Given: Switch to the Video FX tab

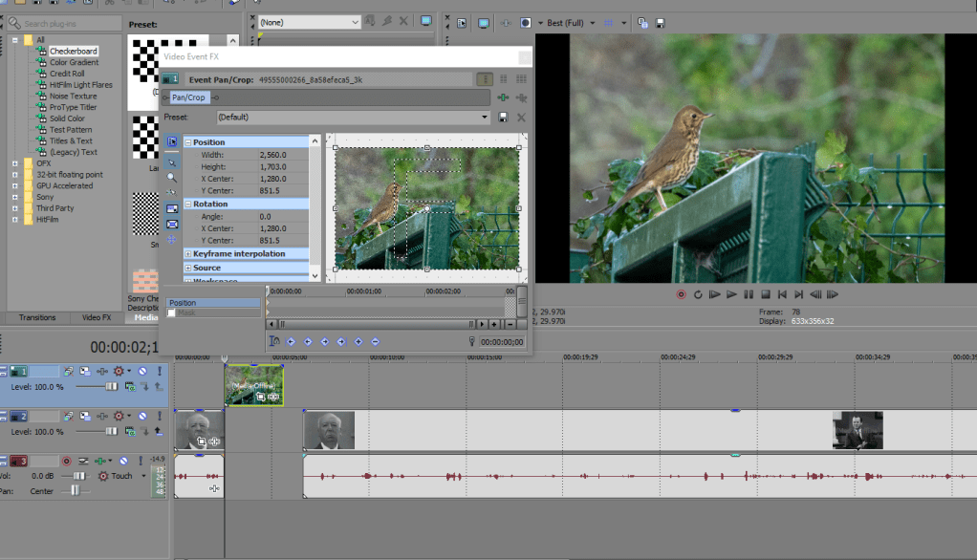Looking at the screenshot, I should click(97, 317).
